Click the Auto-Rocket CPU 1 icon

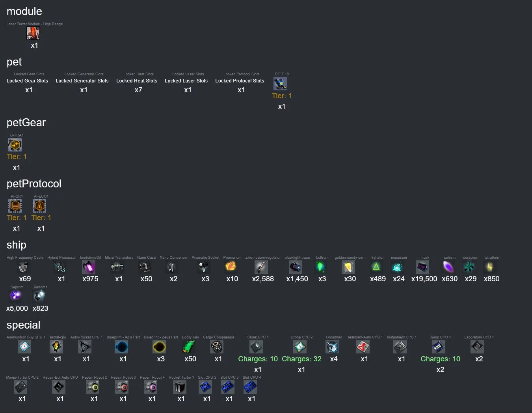[85, 347]
